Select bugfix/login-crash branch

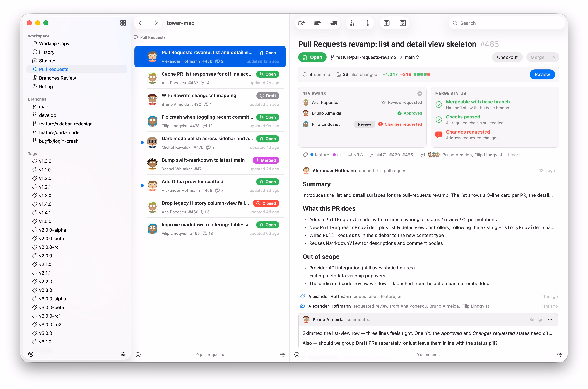coord(77,141)
